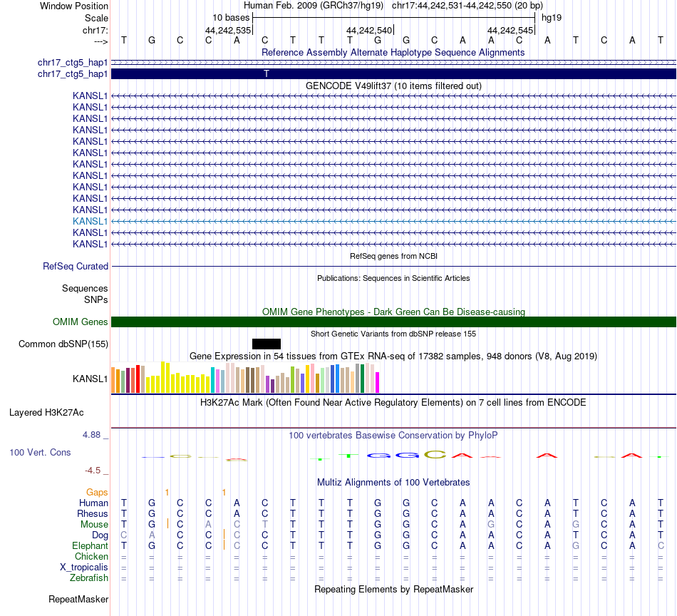Click the black Common dbSNP variant block

tap(267, 344)
